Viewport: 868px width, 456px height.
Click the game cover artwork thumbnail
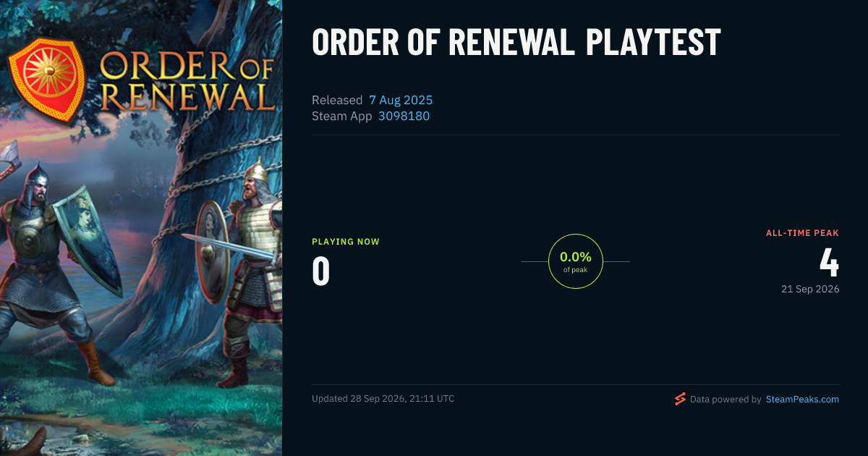141,228
